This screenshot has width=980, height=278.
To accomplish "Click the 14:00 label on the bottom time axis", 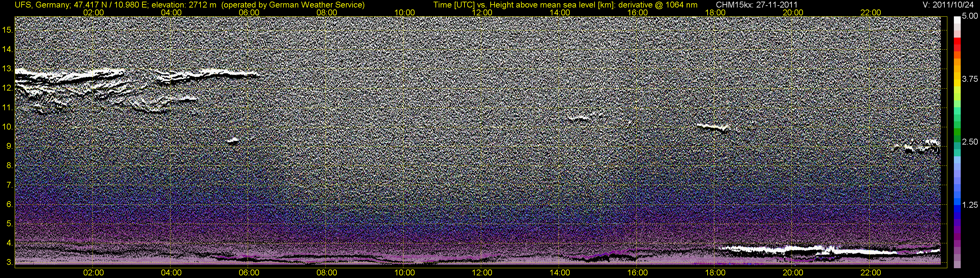I will [x=560, y=273].
